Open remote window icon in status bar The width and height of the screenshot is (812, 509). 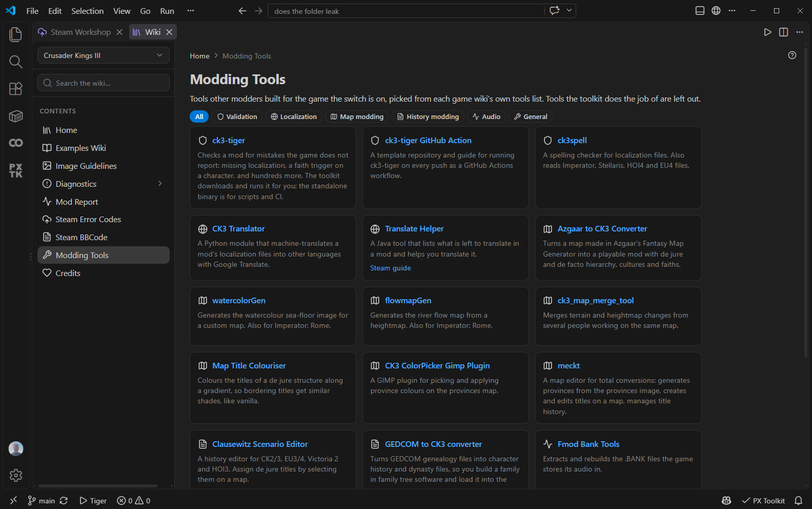coord(13,500)
